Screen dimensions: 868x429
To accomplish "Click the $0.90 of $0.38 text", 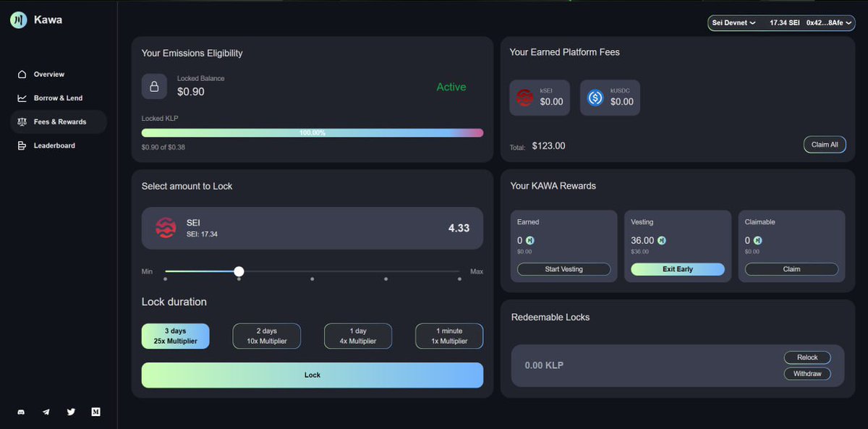I will [x=163, y=147].
